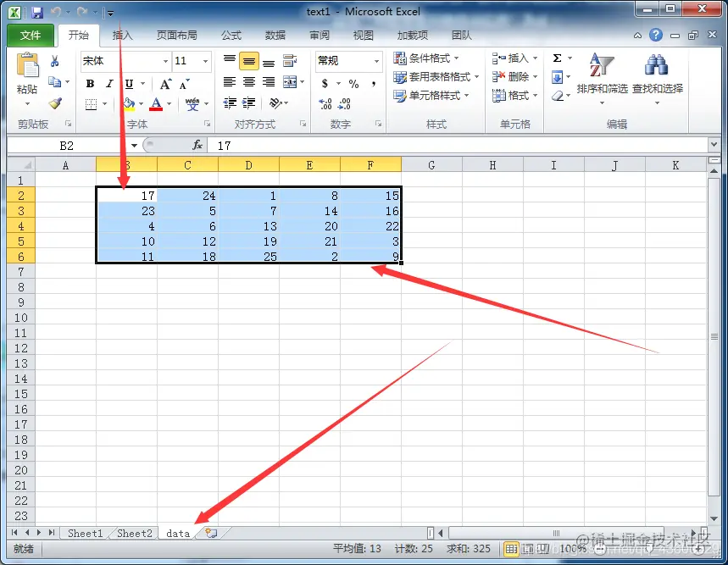Toggle center horizontal alignment

(x=249, y=82)
